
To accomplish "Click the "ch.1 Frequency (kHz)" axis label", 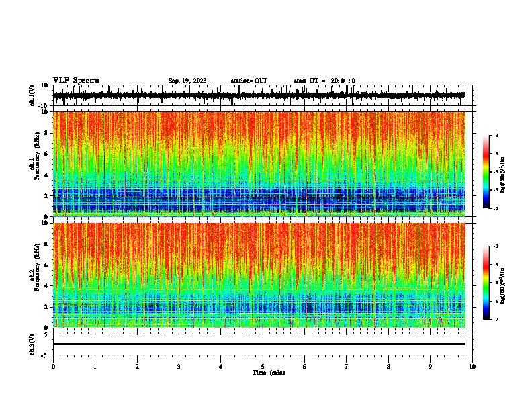I will [x=35, y=156].
